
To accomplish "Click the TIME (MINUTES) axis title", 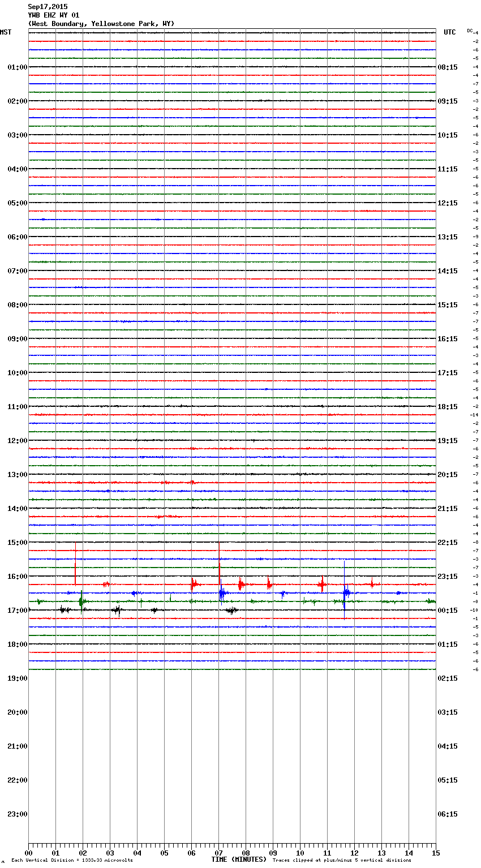I will tap(239, 860).
